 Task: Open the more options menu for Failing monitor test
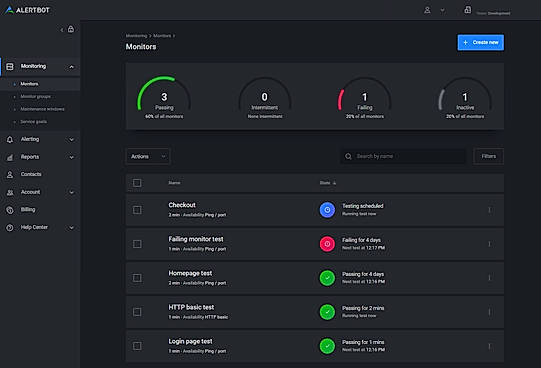pyautogui.click(x=489, y=244)
